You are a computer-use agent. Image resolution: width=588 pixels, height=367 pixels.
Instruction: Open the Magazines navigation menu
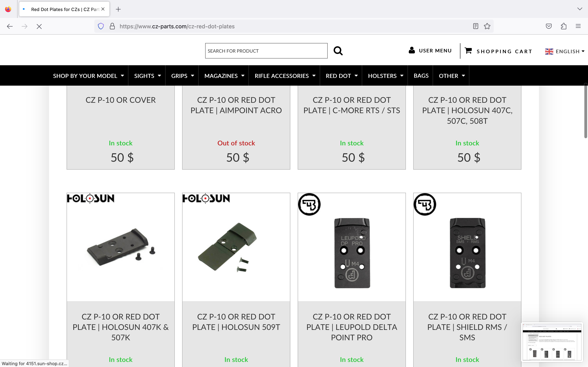coord(224,76)
